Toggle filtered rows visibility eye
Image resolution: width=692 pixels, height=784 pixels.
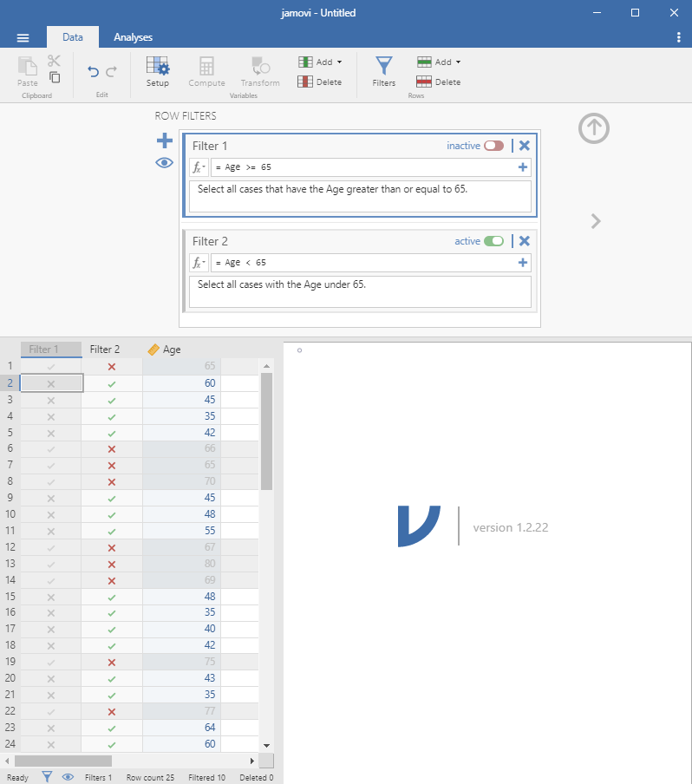[x=165, y=163]
